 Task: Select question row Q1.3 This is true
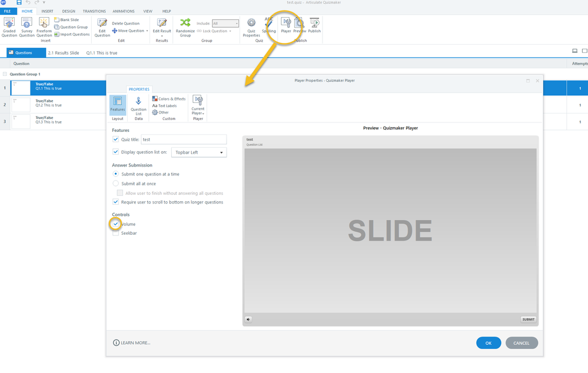pyautogui.click(x=53, y=122)
